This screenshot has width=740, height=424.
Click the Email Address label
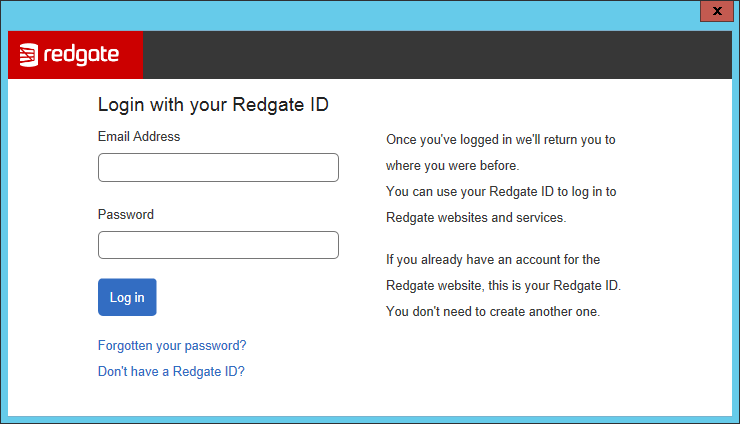pos(139,136)
